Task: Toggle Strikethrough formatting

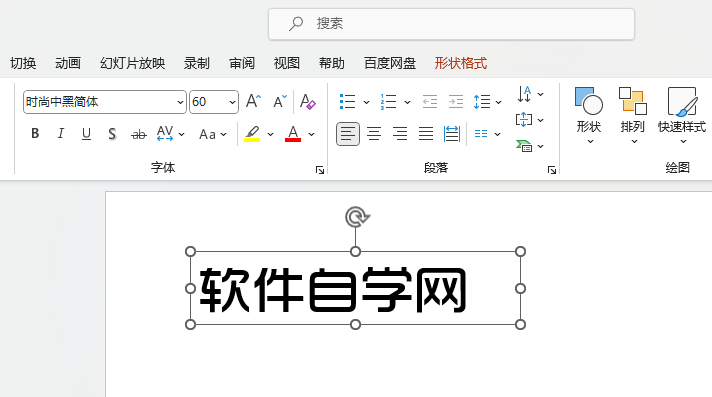Action: click(x=138, y=134)
